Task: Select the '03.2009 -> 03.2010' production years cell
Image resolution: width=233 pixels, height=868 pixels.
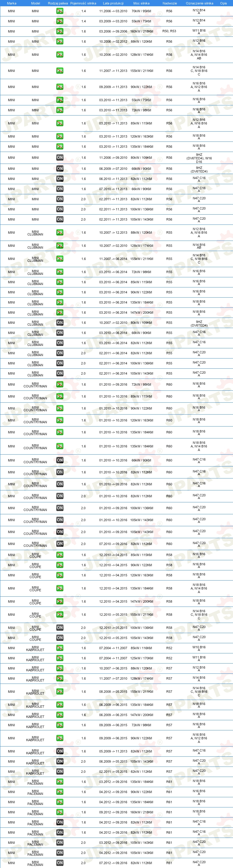Action: pyautogui.click(x=113, y=21)
